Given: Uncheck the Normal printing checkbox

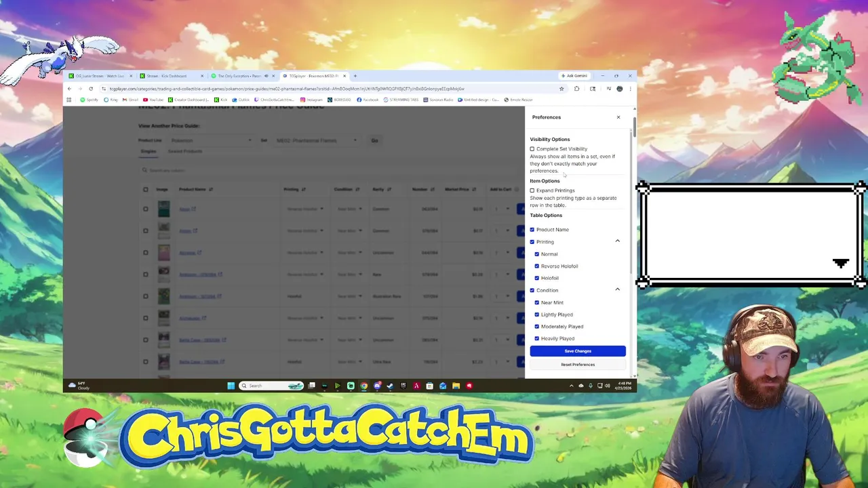Looking at the screenshot, I should [537, 254].
